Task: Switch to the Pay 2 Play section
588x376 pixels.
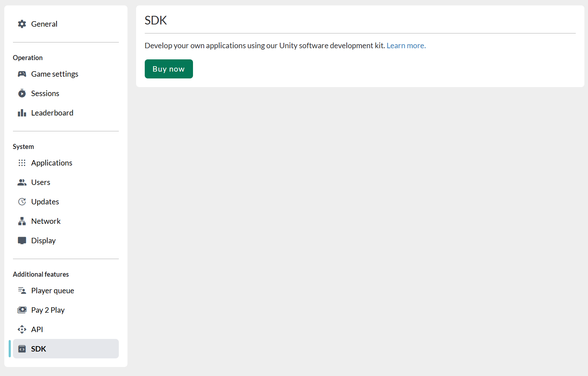Action: click(48, 310)
